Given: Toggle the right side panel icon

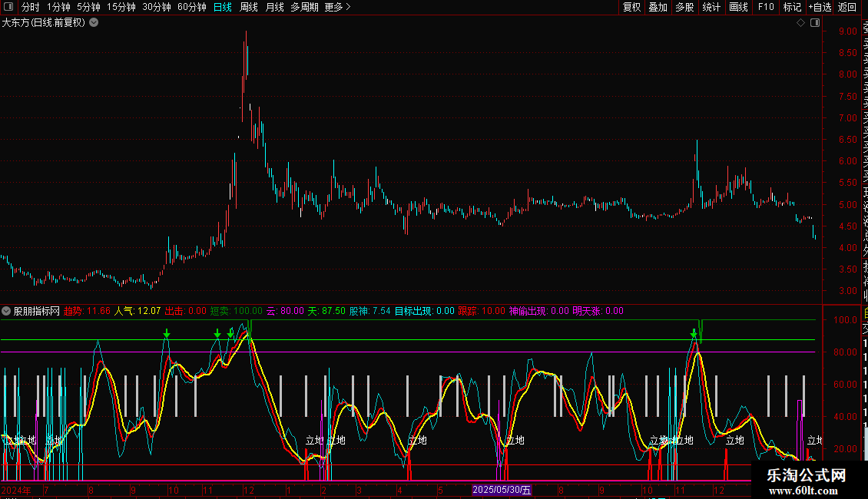Looking at the screenshot, I should point(815,23).
